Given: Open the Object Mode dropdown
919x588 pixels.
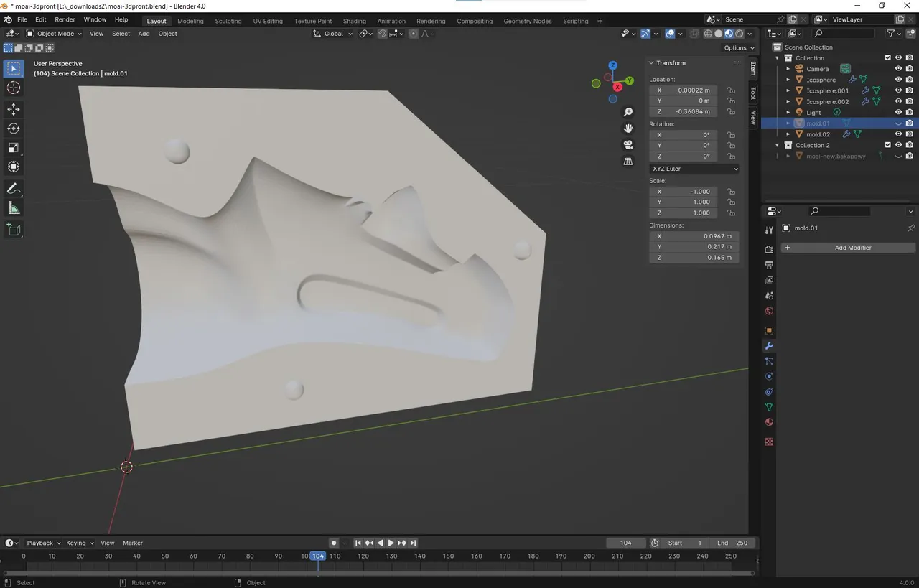Looking at the screenshot, I should (x=55, y=34).
